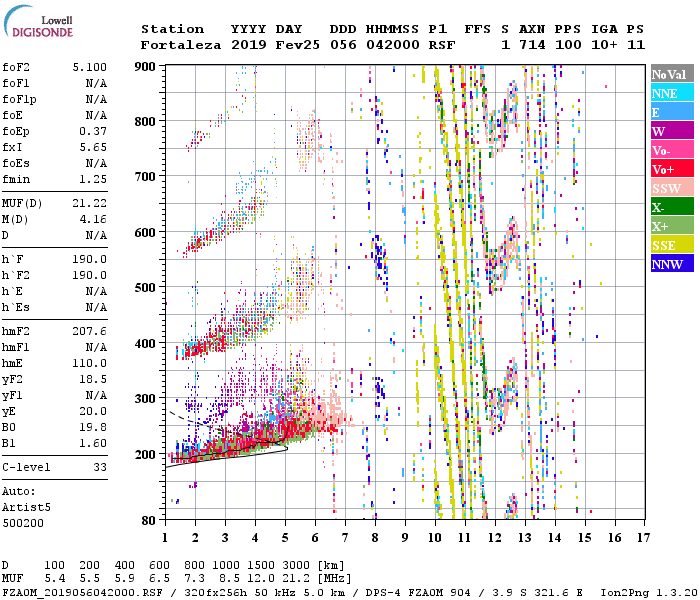The width and height of the screenshot is (700, 600).
Task: Click the C-level value 33
Action: 100,467
